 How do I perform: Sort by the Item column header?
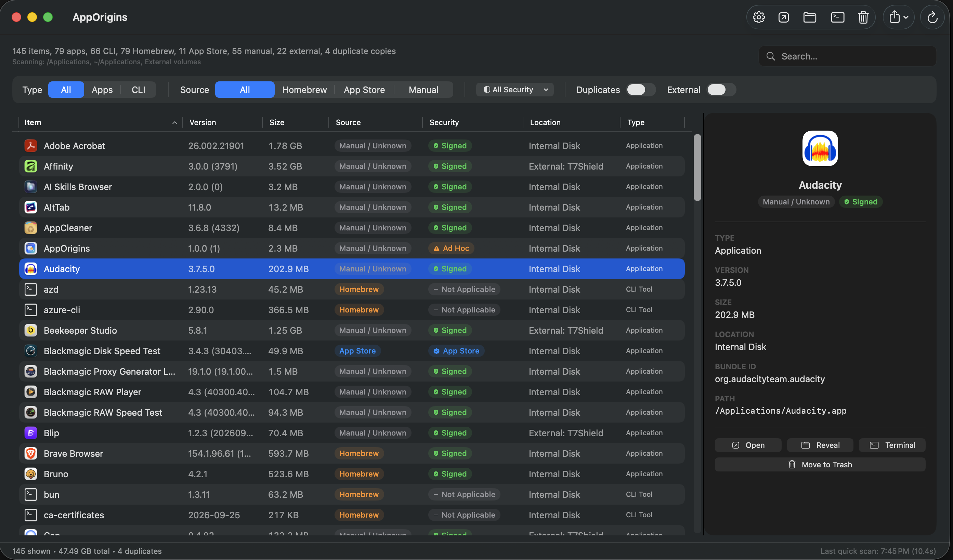[100, 122]
